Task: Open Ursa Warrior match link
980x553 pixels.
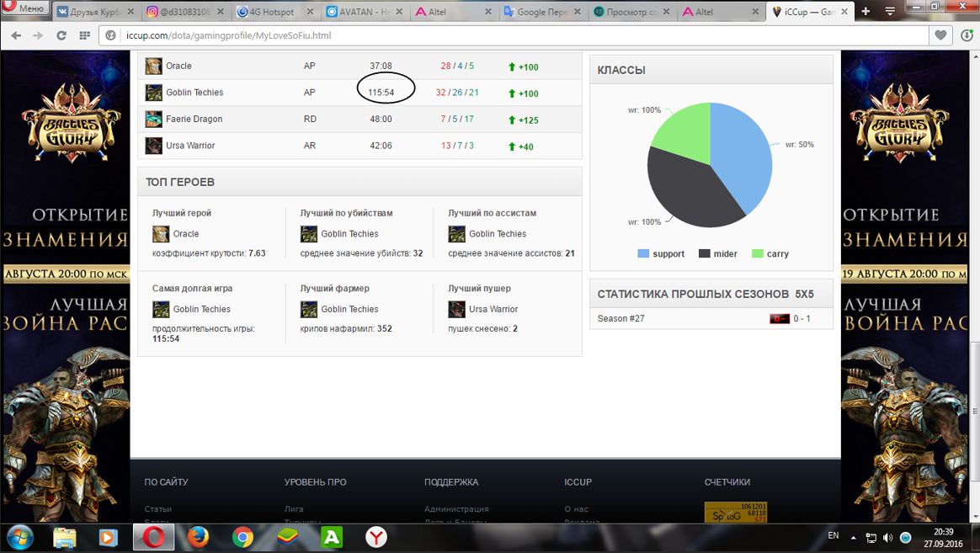Action: point(190,146)
